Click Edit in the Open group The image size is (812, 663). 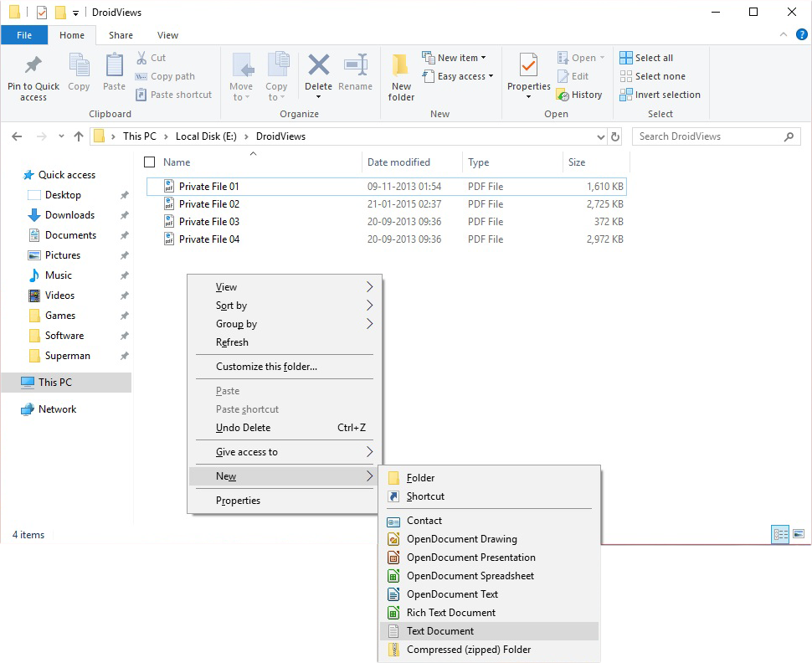pos(573,76)
